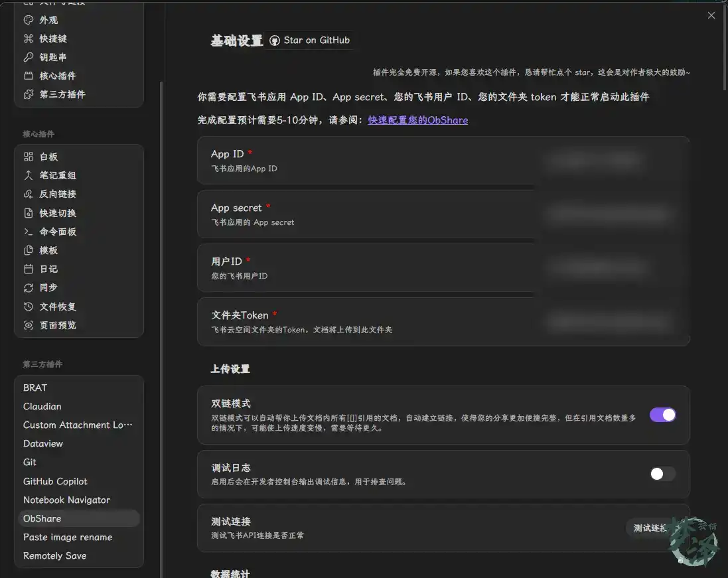Click the 快速切换 file icon
The width and height of the screenshot is (728, 578).
point(29,213)
